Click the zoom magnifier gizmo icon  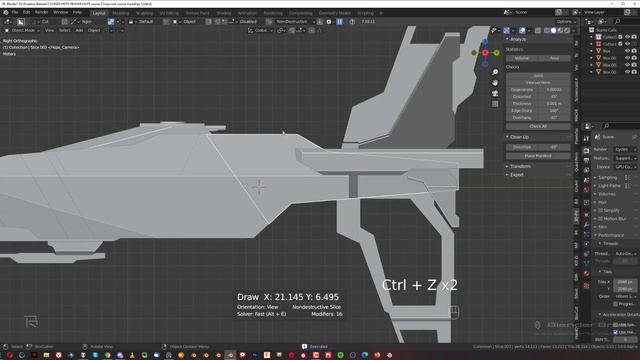[495, 72]
